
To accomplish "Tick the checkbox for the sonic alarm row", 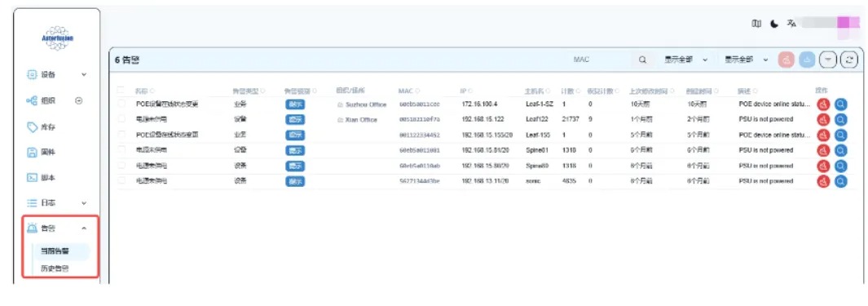I will point(121,180).
